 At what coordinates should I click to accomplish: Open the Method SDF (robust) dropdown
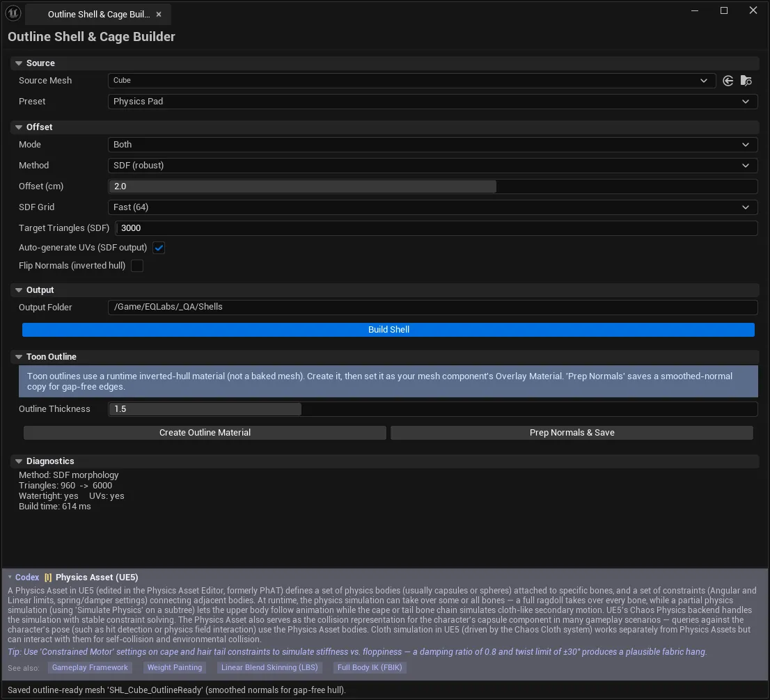coord(432,166)
